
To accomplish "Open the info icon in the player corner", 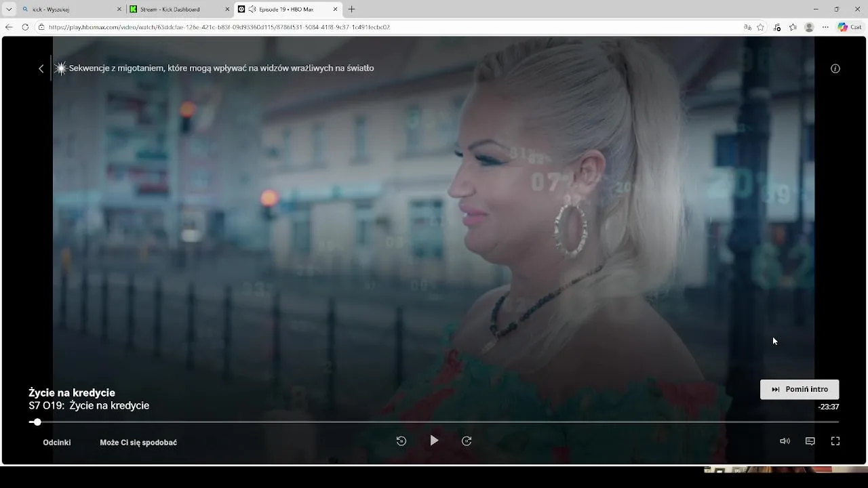I will click(835, 68).
